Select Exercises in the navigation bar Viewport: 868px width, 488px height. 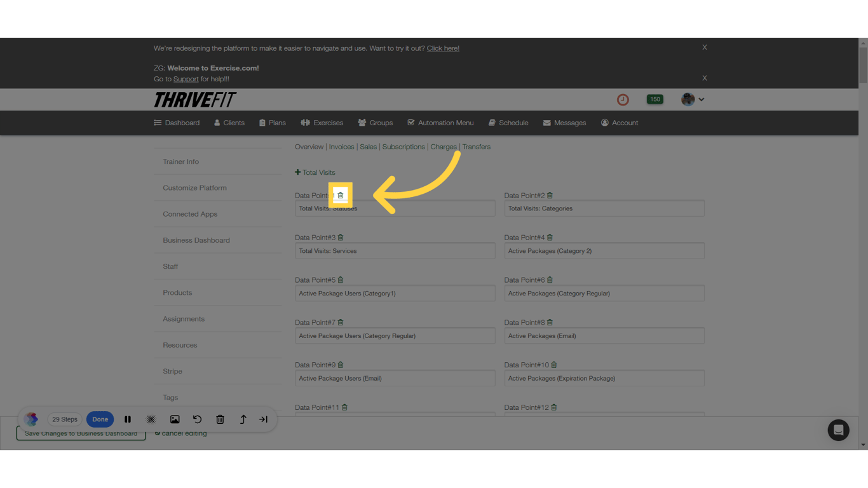tap(322, 123)
